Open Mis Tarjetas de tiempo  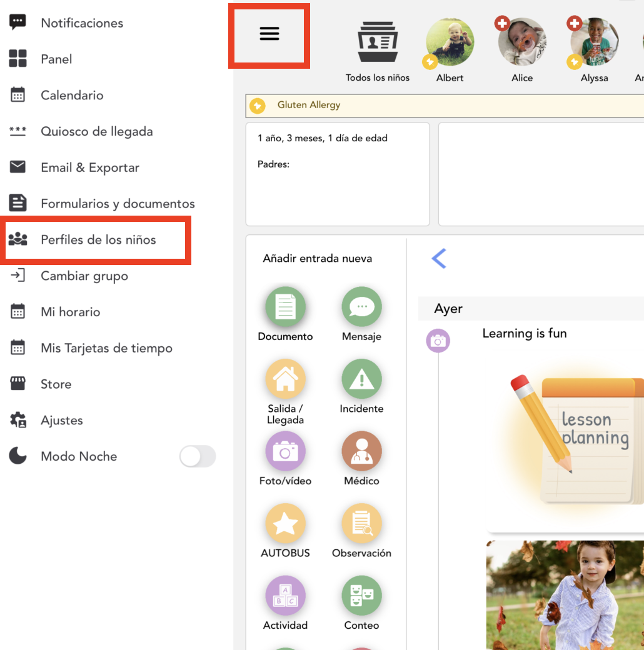[x=106, y=347]
